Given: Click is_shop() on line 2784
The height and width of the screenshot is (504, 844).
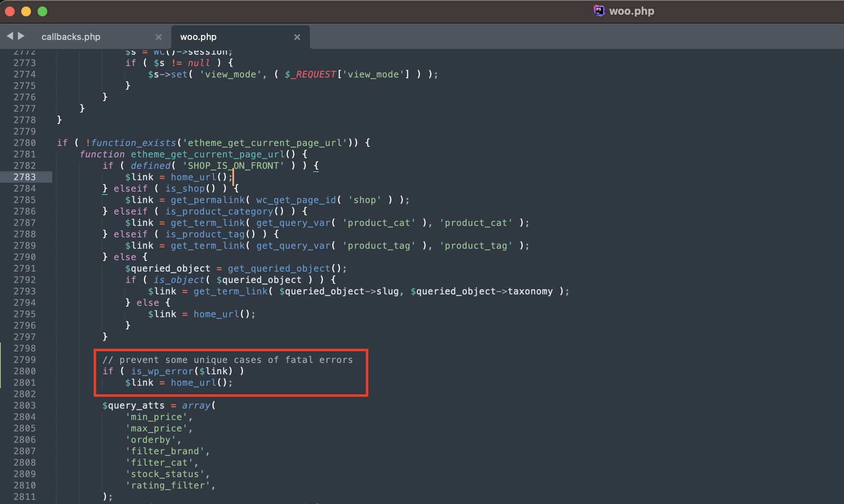Looking at the screenshot, I should pyautogui.click(x=190, y=188).
